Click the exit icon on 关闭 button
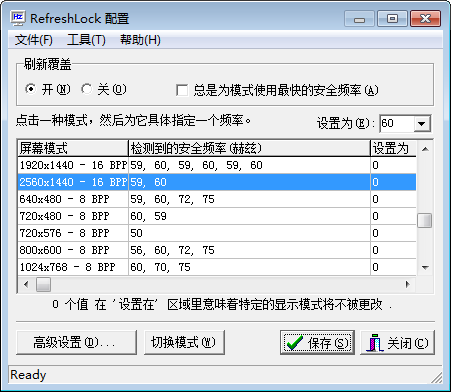This screenshot has width=451, height=392. (x=375, y=343)
